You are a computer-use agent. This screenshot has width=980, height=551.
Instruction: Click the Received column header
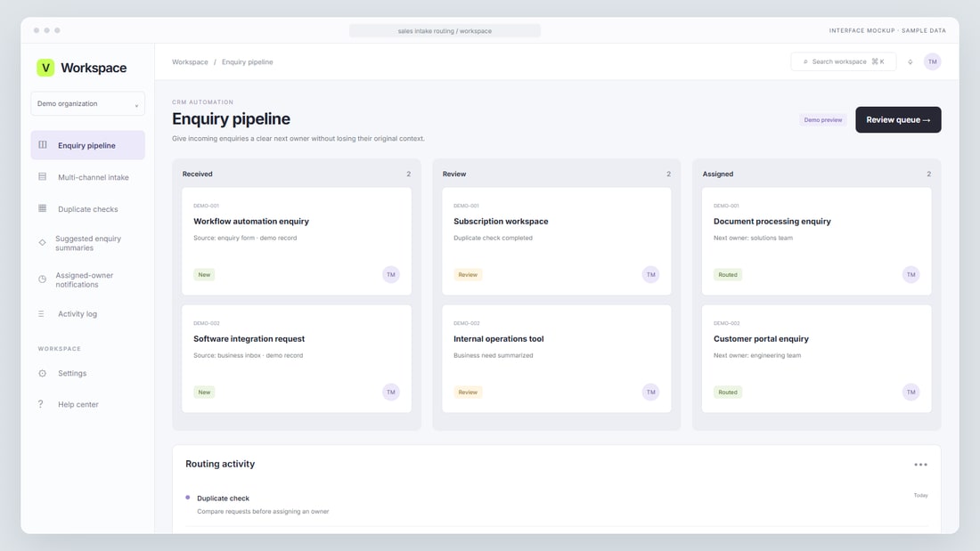[198, 174]
